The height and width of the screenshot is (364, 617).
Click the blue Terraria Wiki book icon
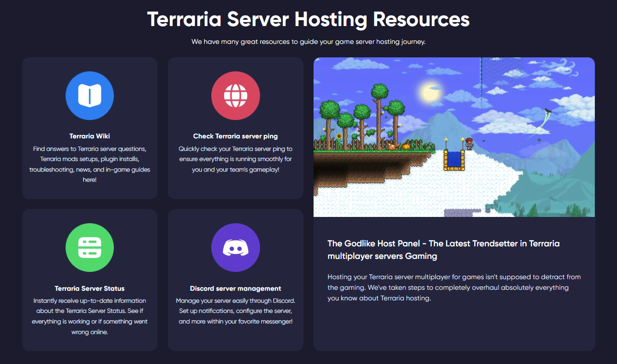[x=90, y=96]
